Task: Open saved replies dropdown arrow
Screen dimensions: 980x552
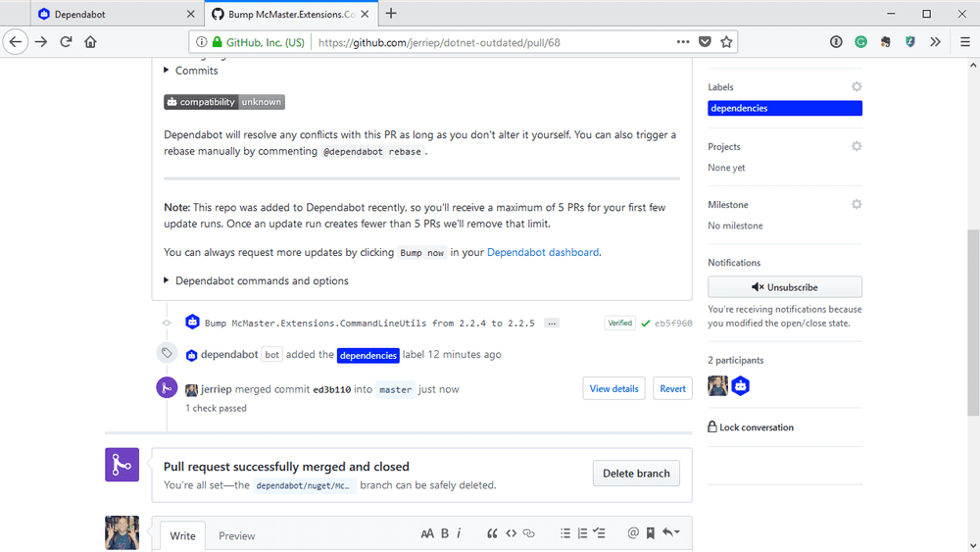Action: [671, 532]
